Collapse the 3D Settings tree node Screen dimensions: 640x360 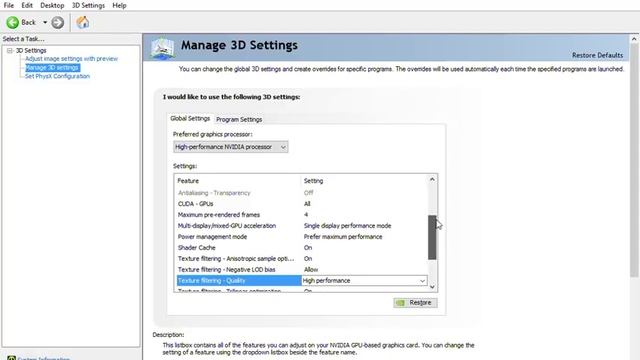coord(9,51)
